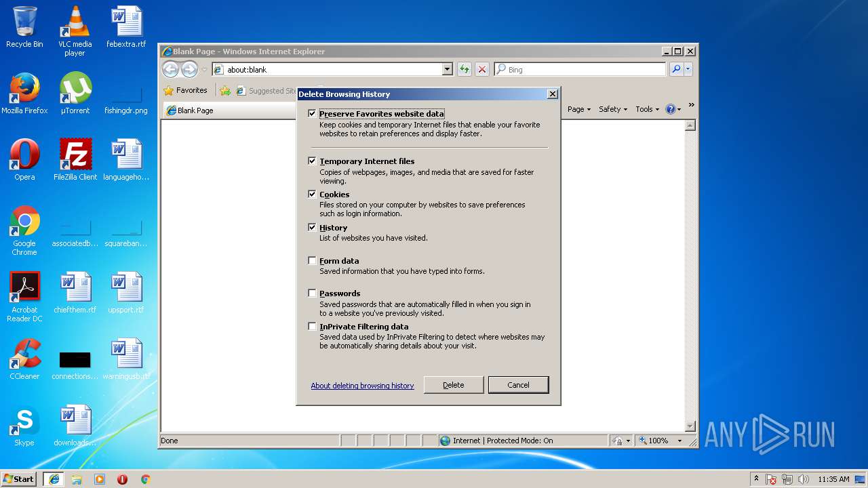Viewport: 868px width, 488px height.
Task: Open VLC media player shortcut
Action: pyautogui.click(x=75, y=31)
